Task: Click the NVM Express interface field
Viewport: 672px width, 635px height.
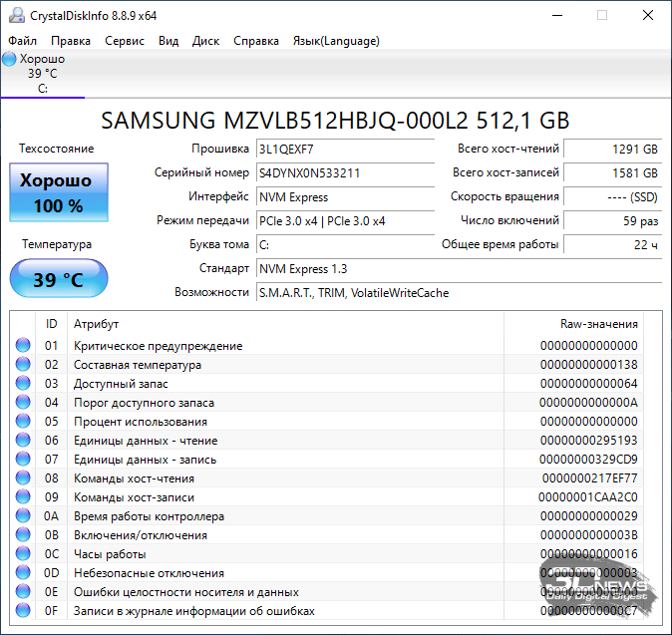Action: (x=345, y=197)
